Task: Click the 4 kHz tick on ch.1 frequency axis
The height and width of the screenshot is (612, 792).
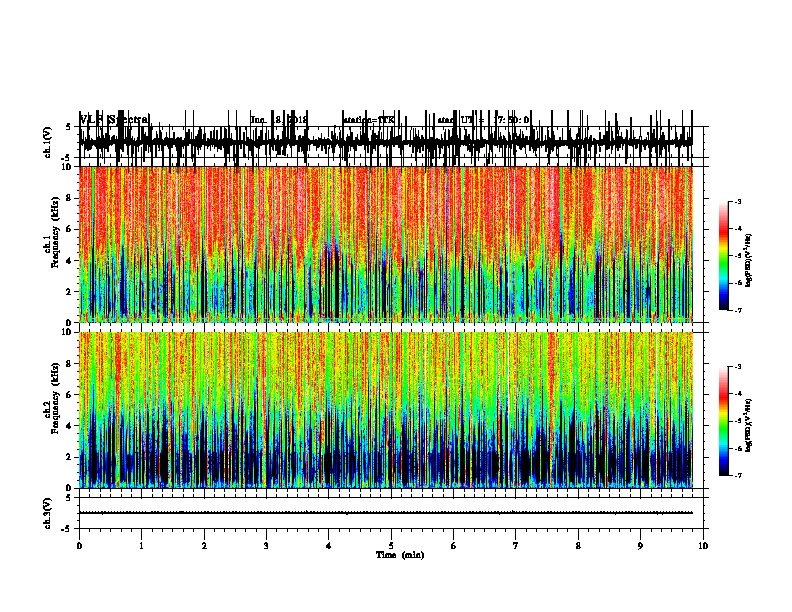Action: click(x=70, y=261)
